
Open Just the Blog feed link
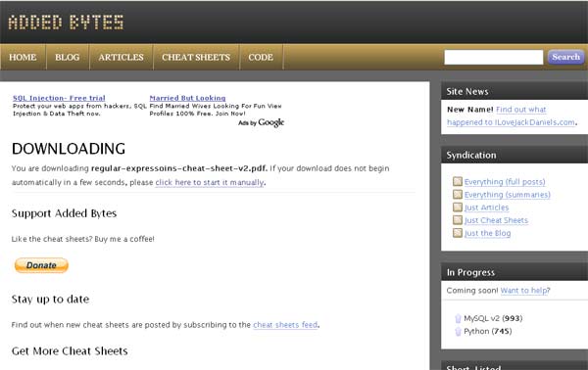[487, 233]
